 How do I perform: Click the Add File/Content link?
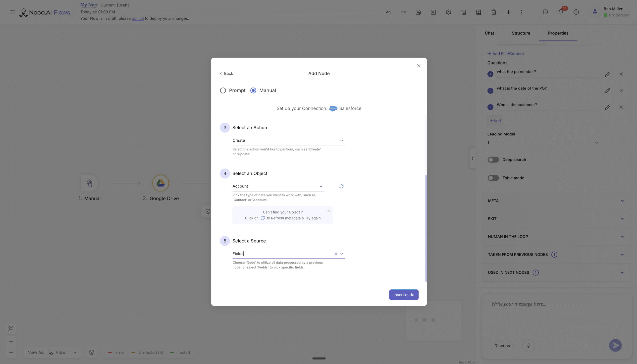pos(505,53)
